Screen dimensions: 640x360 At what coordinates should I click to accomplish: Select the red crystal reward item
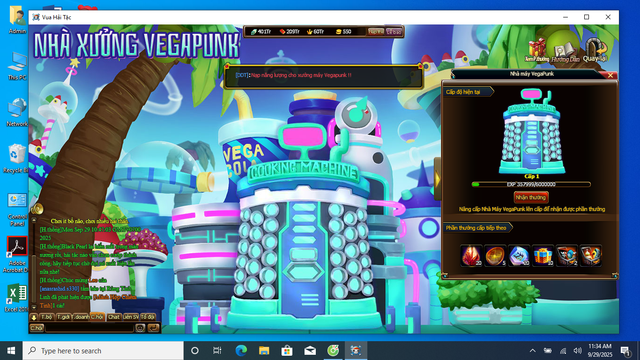[471, 256]
